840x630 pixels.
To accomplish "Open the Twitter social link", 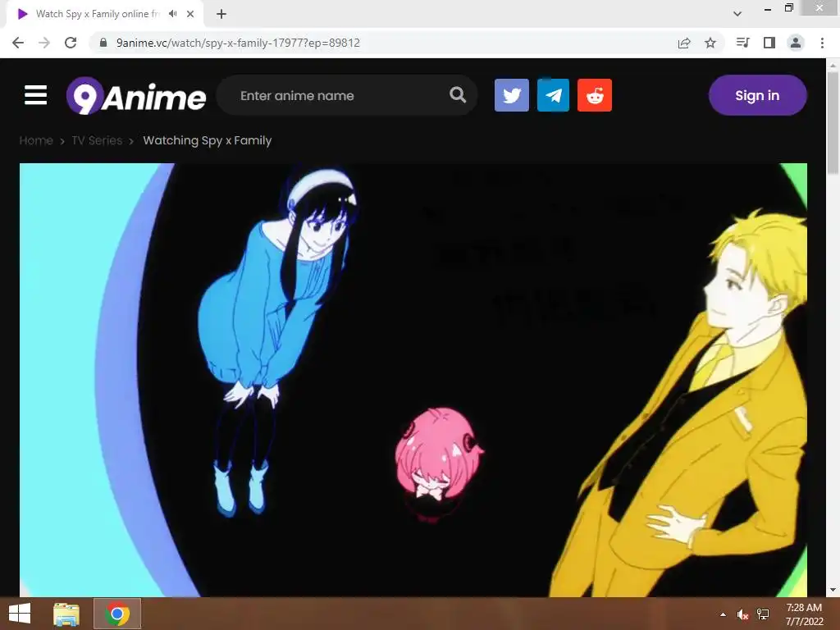I will pyautogui.click(x=512, y=95).
